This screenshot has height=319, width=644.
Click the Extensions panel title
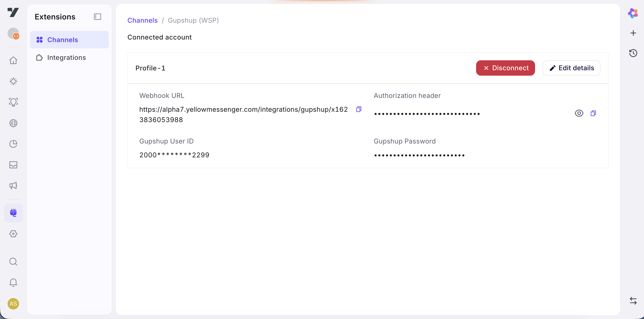pyautogui.click(x=55, y=17)
